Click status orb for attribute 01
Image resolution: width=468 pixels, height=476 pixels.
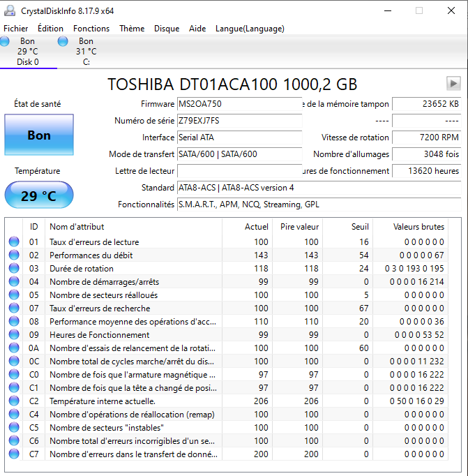click(x=14, y=241)
